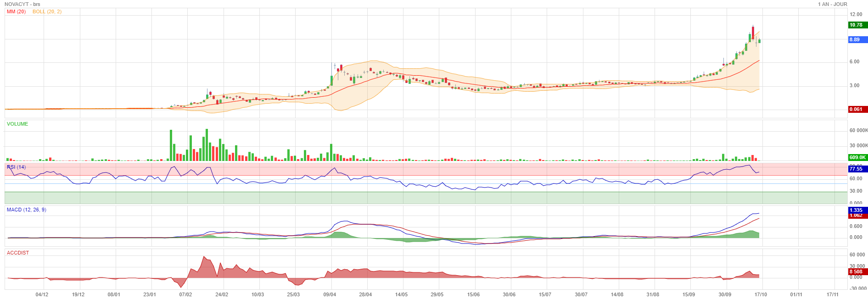This screenshot has height=299, width=868.
Task: Click the blue 1.335 MACD value tag
Action: tap(857, 210)
